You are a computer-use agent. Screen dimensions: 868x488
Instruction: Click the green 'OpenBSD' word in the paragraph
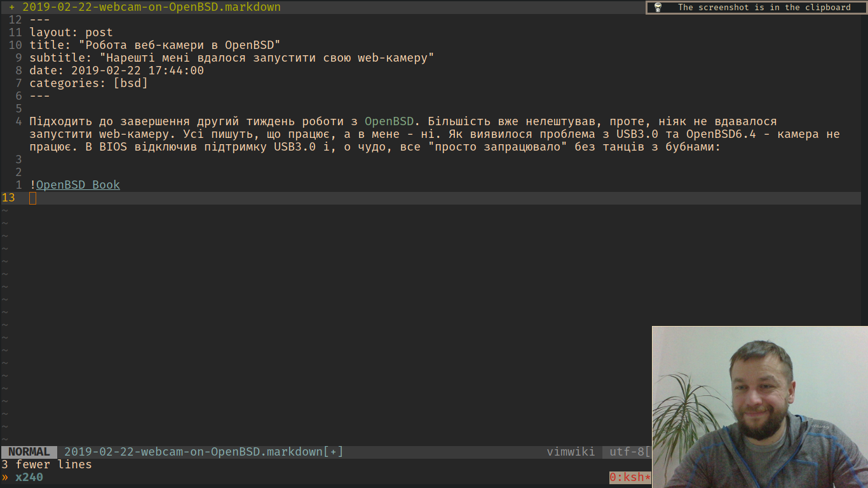point(389,121)
